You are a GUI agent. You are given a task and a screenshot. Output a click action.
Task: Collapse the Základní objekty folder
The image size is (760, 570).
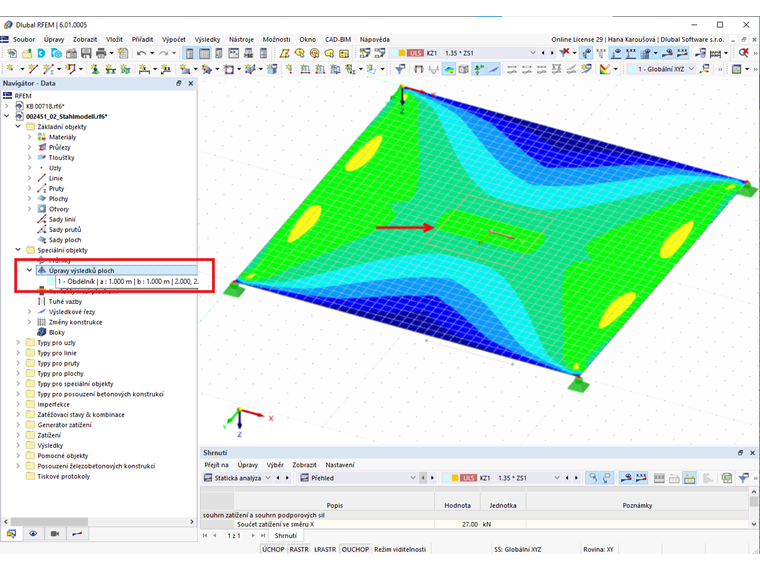click(x=18, y=127)
